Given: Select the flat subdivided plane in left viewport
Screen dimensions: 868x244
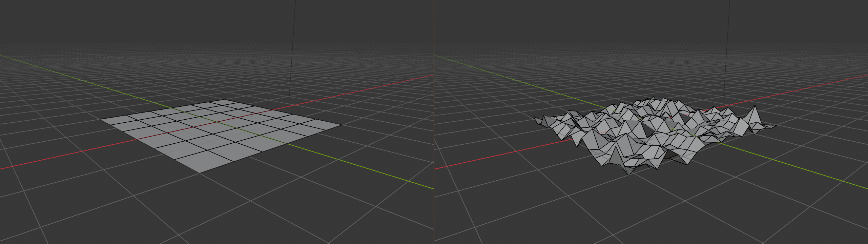Looking at the screenshot, I should pyautogui.click(x=221, y=136).
